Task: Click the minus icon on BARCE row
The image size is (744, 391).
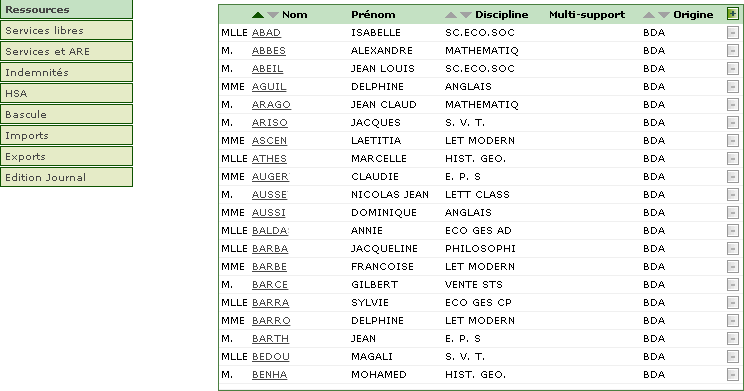Action: [733, 285]
